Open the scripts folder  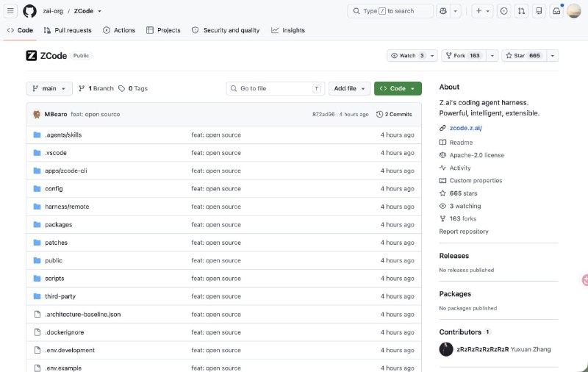[54, 278]
